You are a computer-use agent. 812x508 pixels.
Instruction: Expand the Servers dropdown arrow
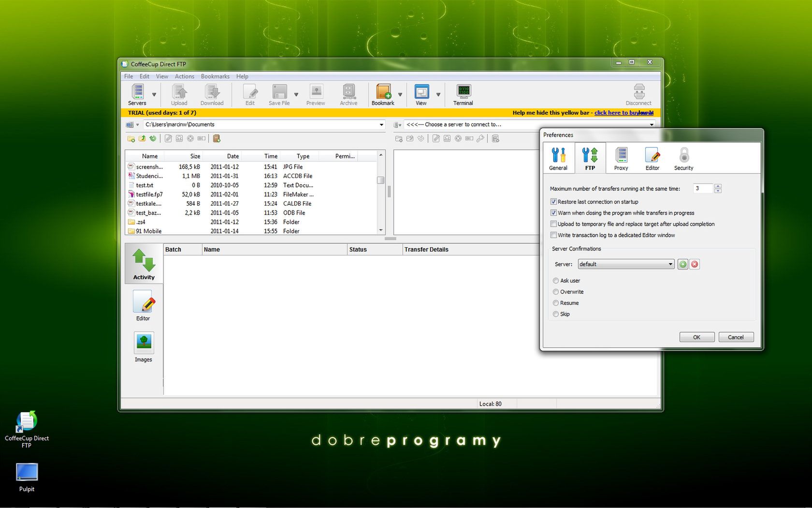[x=154, y=95]
